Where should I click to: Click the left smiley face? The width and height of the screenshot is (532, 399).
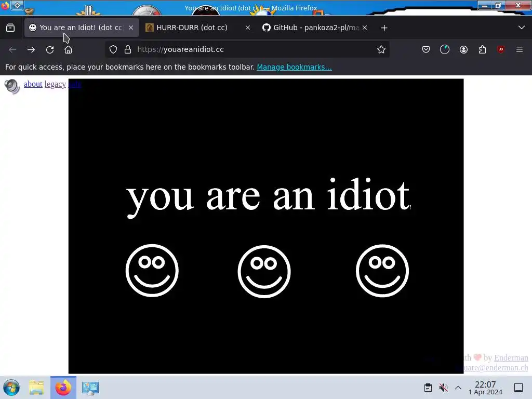(152, 270)
